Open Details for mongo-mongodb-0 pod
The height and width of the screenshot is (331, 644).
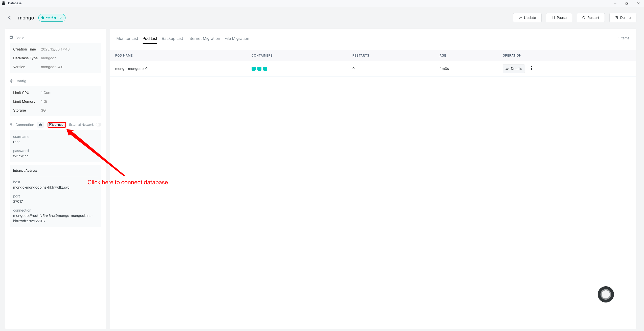[x=514, y=69]
